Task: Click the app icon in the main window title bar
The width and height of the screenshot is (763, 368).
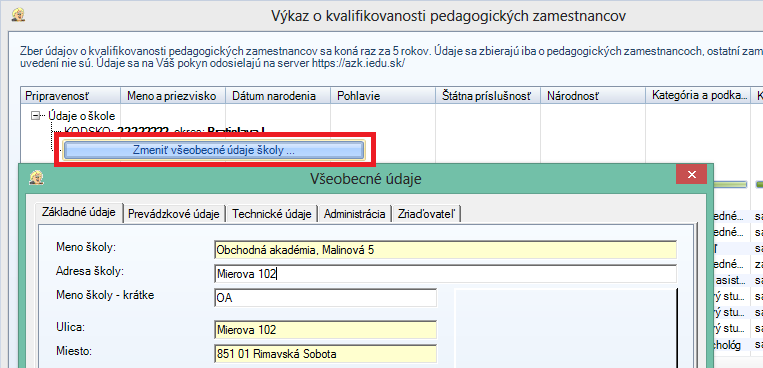Action: 18,15
